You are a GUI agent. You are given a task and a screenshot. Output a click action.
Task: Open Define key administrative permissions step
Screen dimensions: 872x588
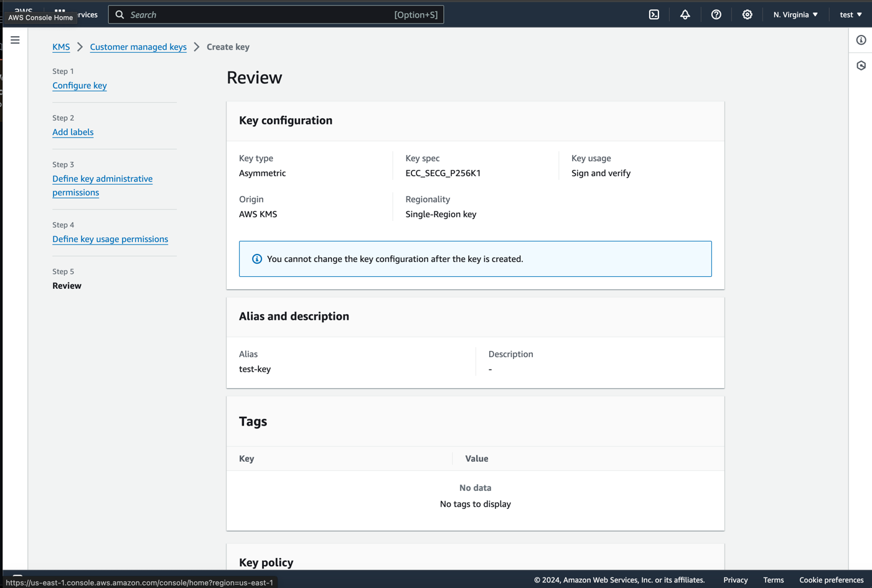[102, 185]
